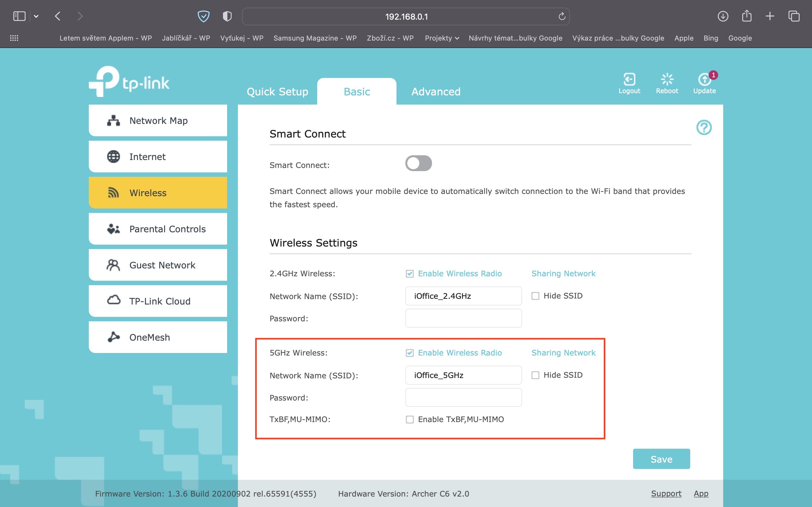Click the Safari share icon
This screenshot has width=812, height=507.
[x=747, y=16]
